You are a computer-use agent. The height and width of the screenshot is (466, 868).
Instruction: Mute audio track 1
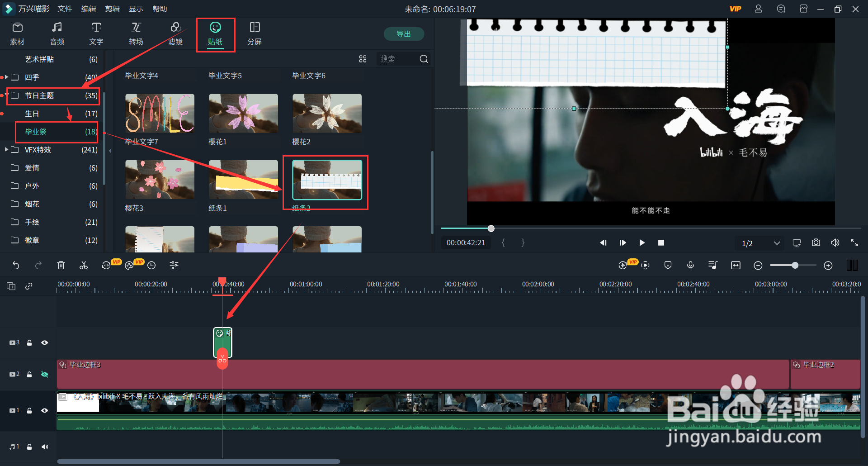coord(44,447)
